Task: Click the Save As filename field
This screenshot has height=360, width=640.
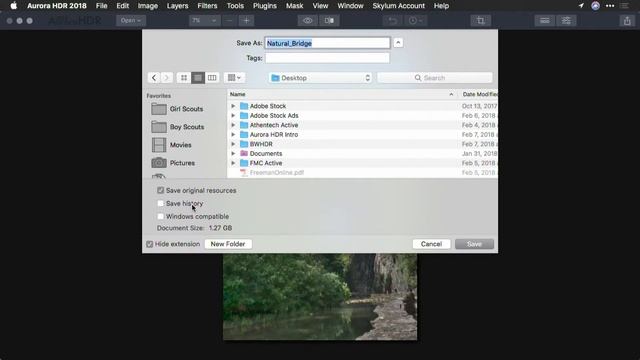Action: click(x=327, y=43)
